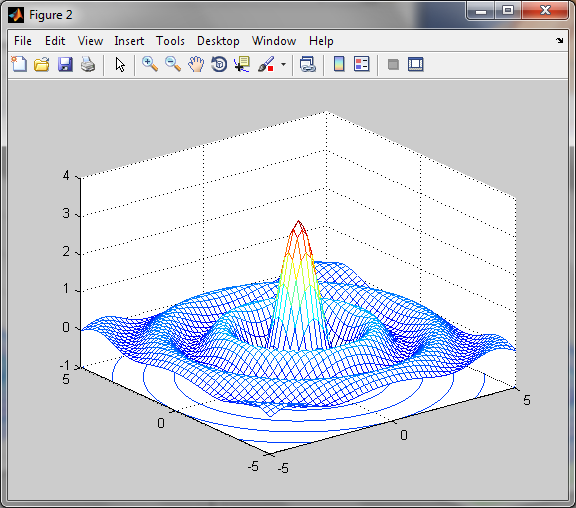The height and width of the screenshot is (508, 576).
Task: Toggle the Rotate 3D tool
Action: 219,64
